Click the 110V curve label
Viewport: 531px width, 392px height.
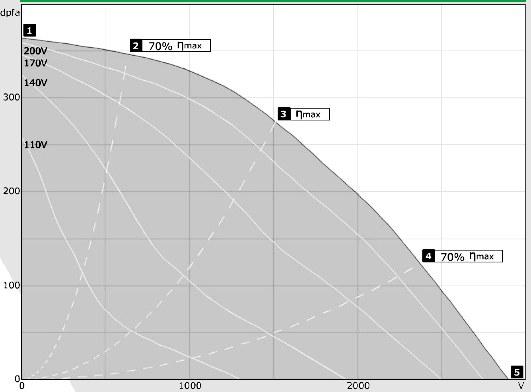pyautogui.click(x=36, y=145)
